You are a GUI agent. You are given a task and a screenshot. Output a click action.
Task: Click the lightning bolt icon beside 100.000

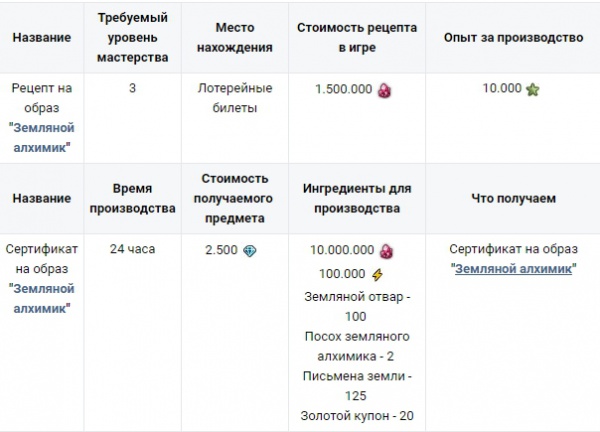tap(377, 273)
